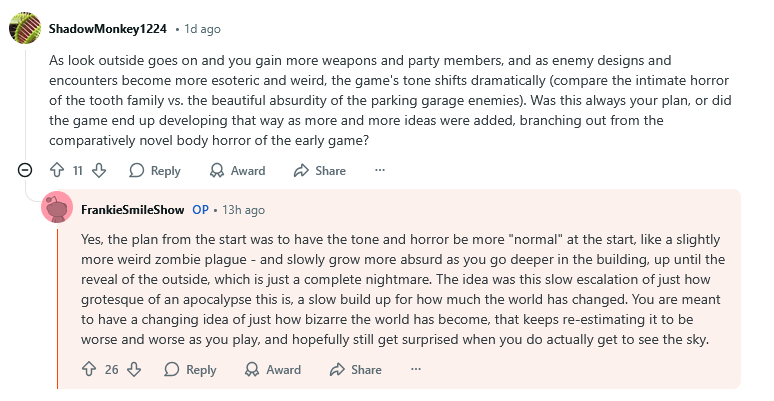Screen dimensions: 774x401
Task: Open more options on FrankieSmileShow's reply
Action: tap(415, 370)
